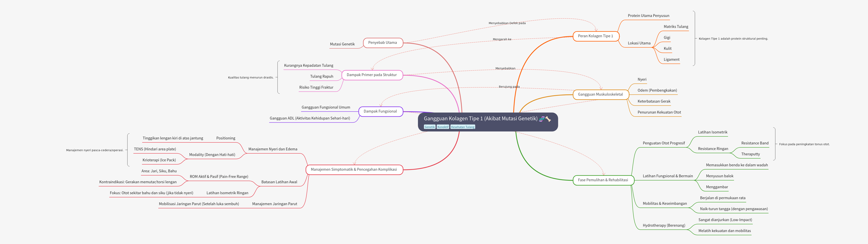This screenshot has width=868, height=244.
Task: Click the Berujung pada relation label
Action: coord(509,87)
